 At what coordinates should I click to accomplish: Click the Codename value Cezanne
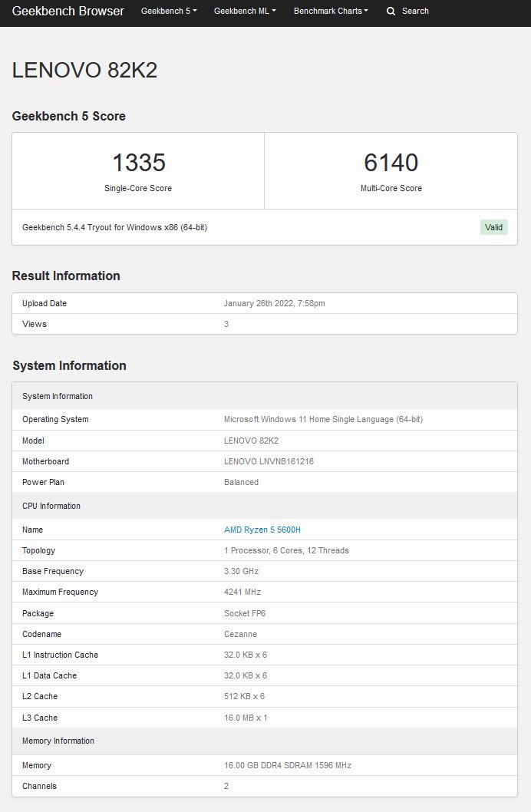240,635
